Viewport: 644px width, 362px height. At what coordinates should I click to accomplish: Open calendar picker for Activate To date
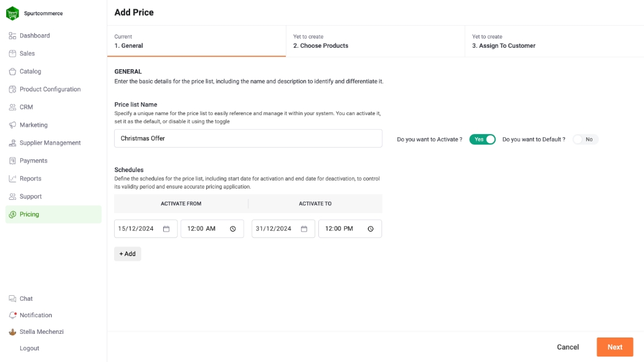[304, 228]
